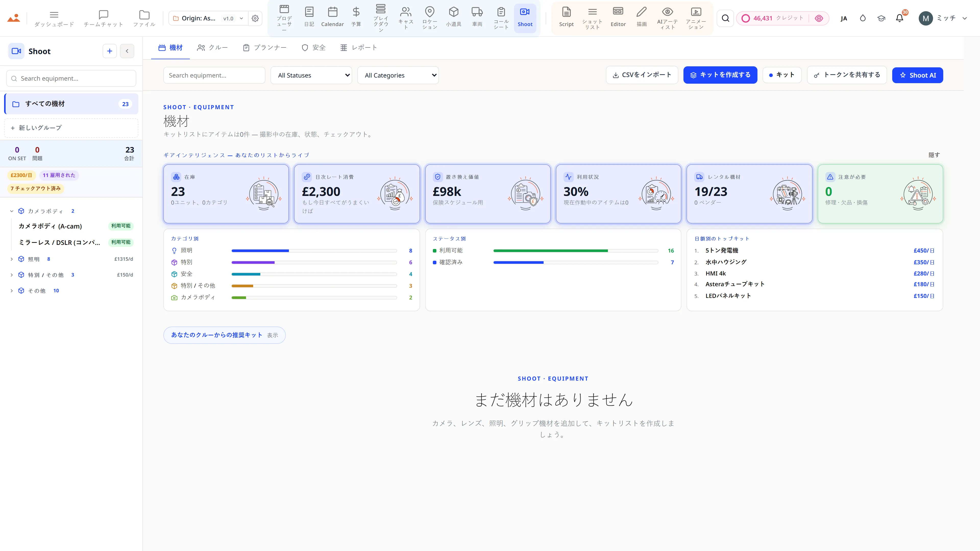Collapse the Shoot sidebar with the chevron

[127, 51]
